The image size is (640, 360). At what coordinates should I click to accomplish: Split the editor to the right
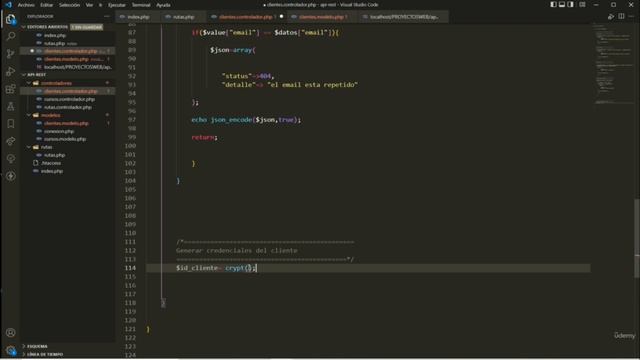point(621,16)
